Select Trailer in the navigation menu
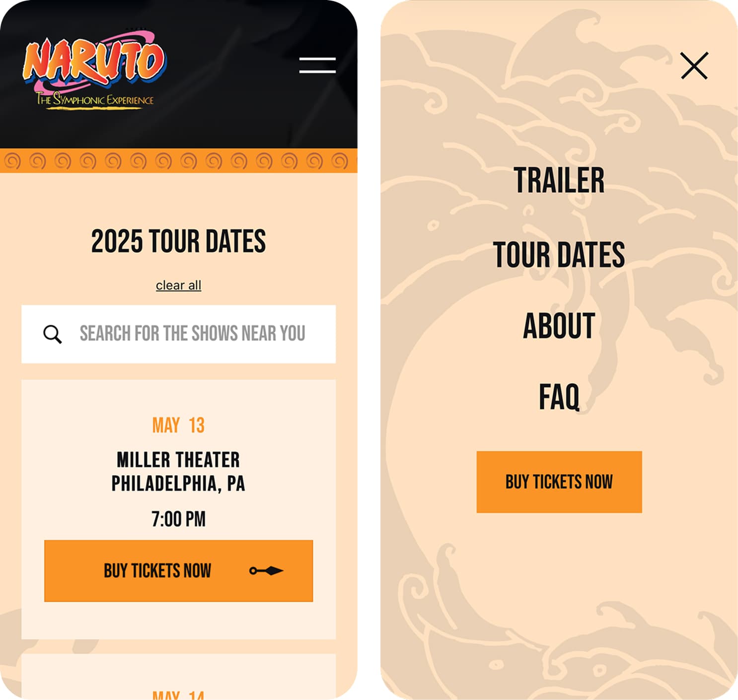This screenshot has width=738, height=700. point(559,180)
